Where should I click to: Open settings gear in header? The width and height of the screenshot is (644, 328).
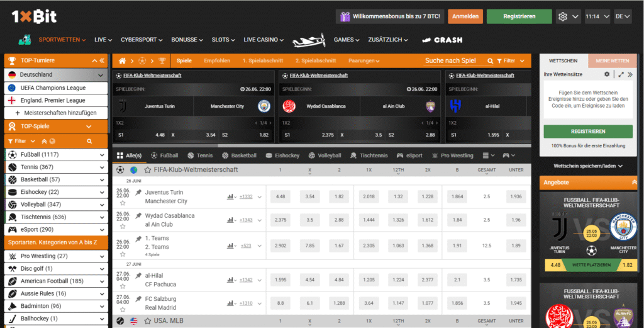(x=563, y=16)
